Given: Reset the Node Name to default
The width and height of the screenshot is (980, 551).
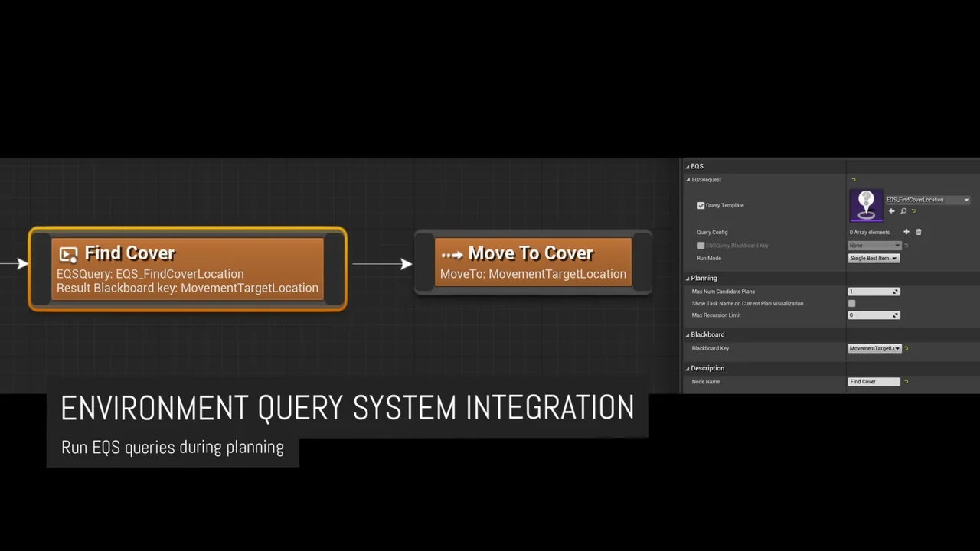Looking at the screenshot, I should [906, 381].
